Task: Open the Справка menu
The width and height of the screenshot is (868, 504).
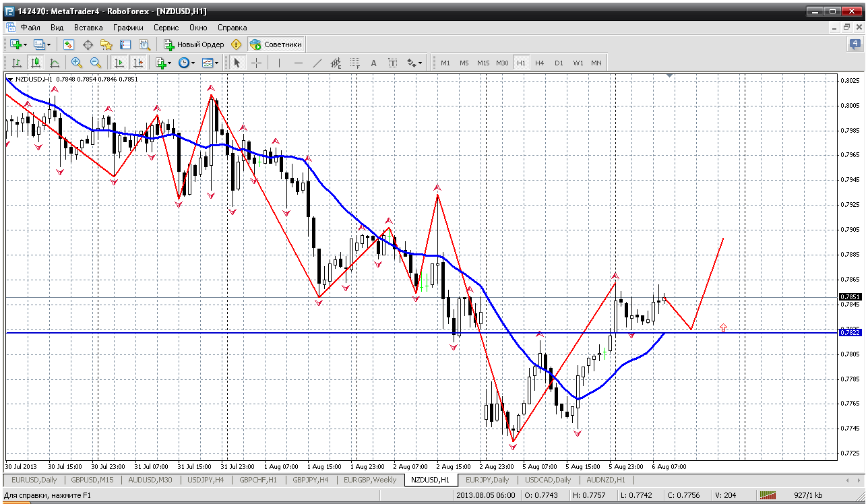Action: point(232,28)
